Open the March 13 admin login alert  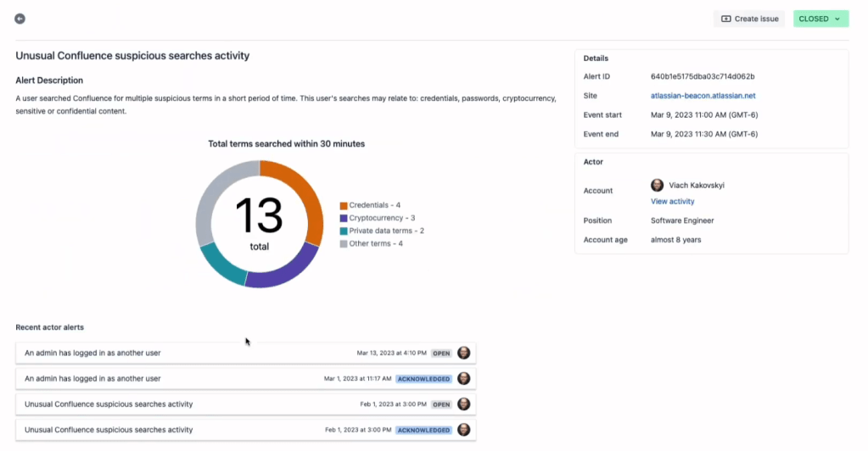coord(93,353)
